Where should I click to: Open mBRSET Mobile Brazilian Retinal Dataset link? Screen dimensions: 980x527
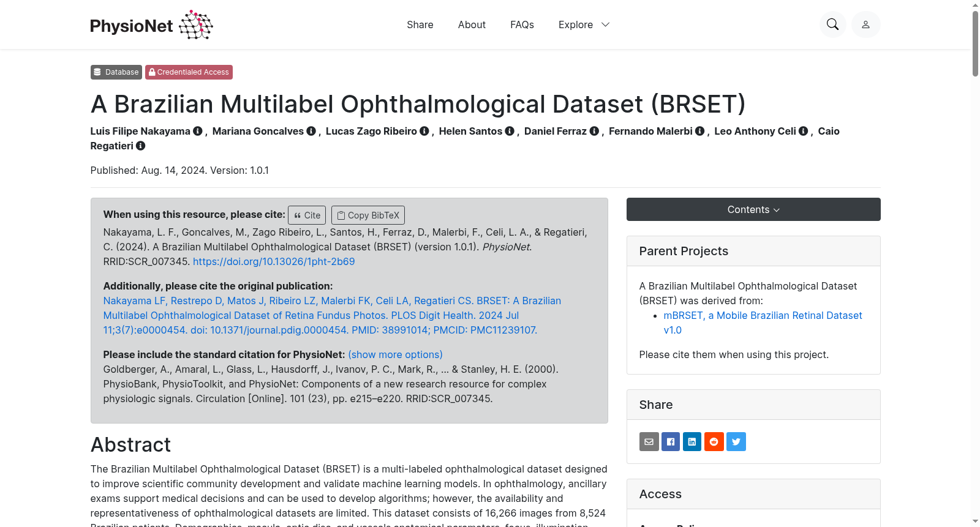pyautogui.click(x=763, y=323)
